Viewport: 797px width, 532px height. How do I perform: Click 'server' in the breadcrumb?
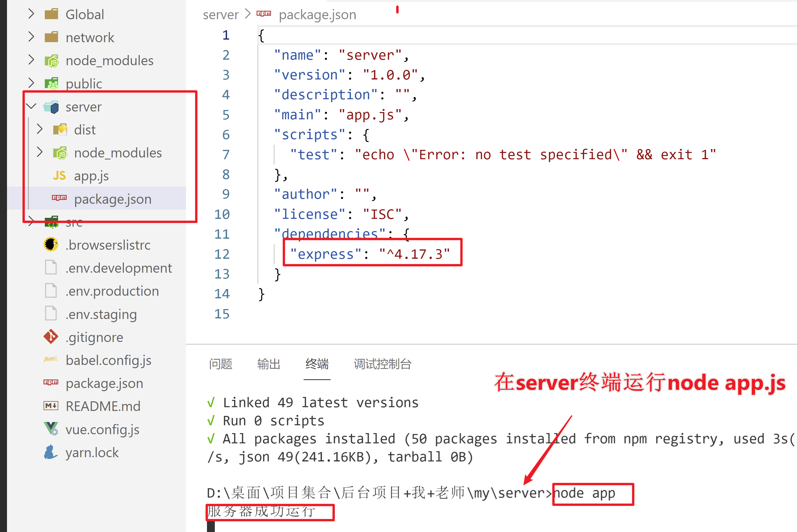(221, 15)
